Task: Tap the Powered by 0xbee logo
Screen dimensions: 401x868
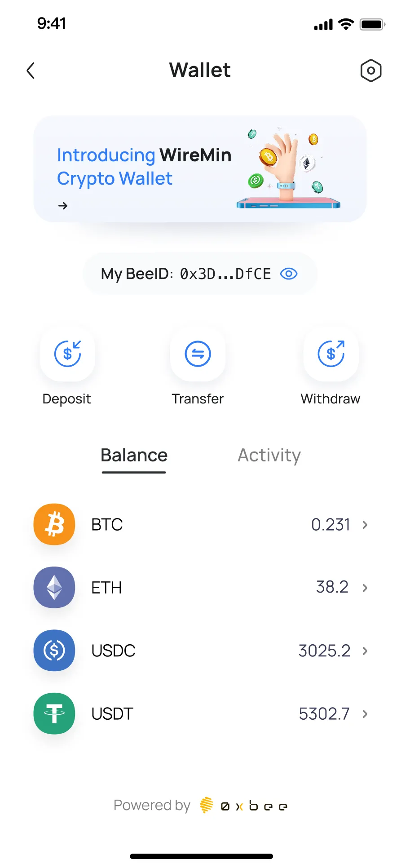Action: [244, 806]
